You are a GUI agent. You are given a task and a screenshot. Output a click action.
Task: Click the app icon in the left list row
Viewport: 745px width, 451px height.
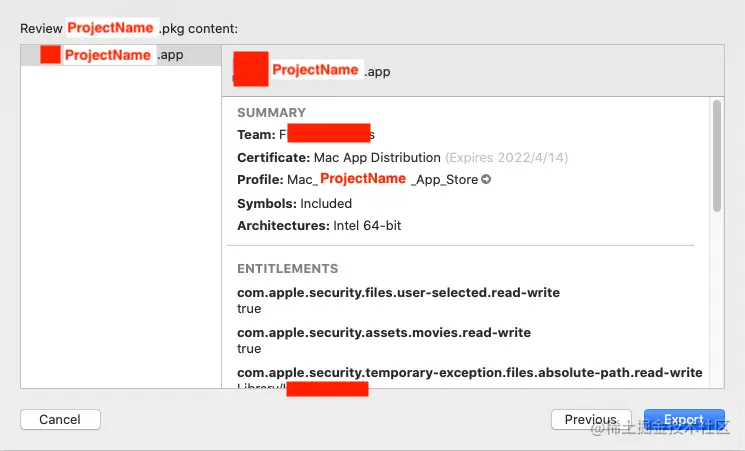coord(50,55)
